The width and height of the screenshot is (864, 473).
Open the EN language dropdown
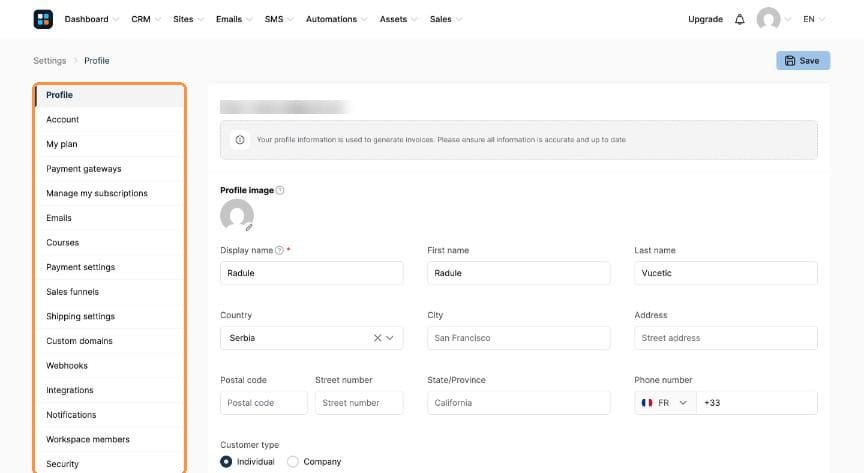point(814,19)
